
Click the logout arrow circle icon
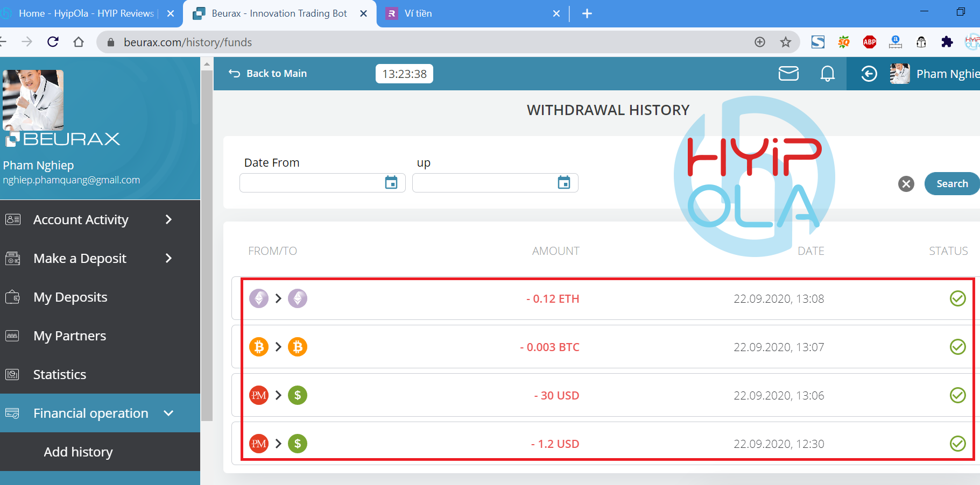(869, 74)
